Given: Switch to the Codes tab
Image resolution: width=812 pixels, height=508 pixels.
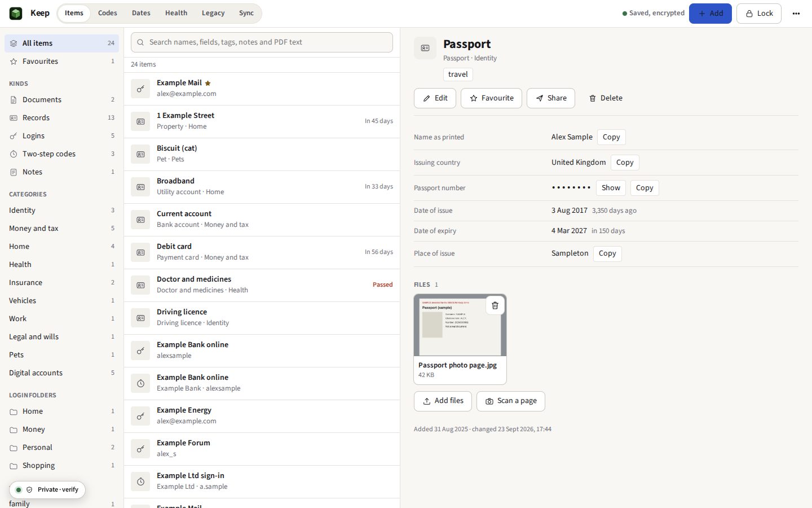Looking at the screenshot, I should click(108, 13).
